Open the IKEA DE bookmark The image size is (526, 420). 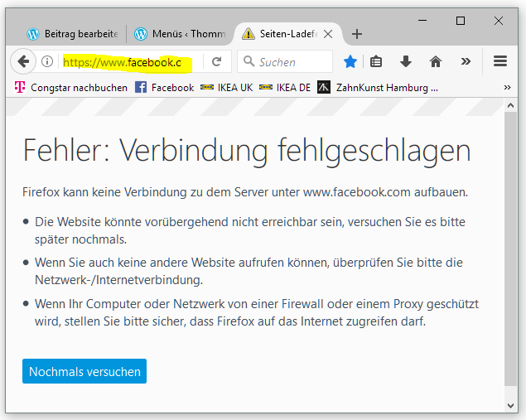click(285, 88)
